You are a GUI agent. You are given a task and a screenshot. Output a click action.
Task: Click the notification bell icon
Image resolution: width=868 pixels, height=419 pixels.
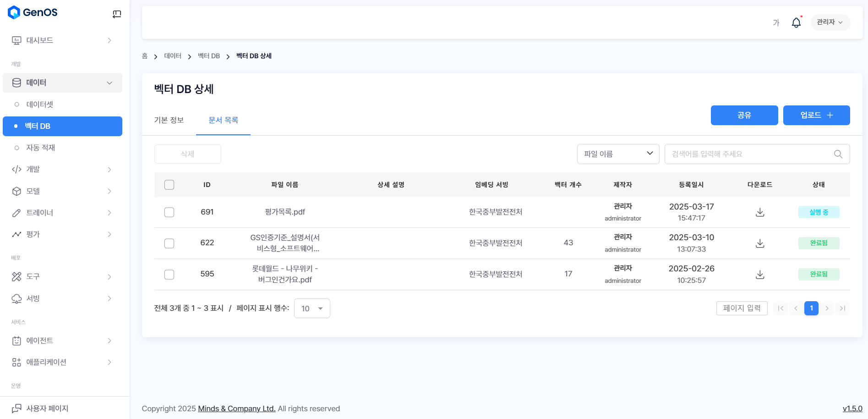pyautogui.click(x=796, y=22)
